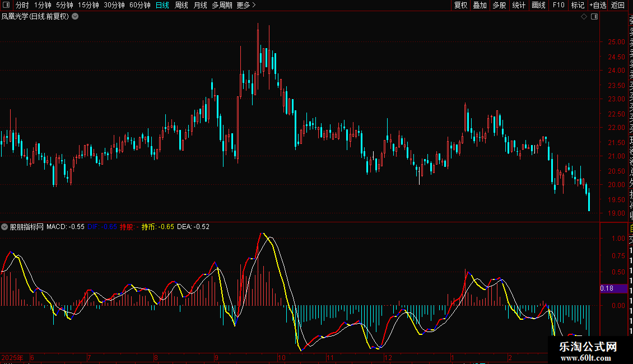Expand the 更多 periods menu
633x364 pixels.
coord(246,5)
